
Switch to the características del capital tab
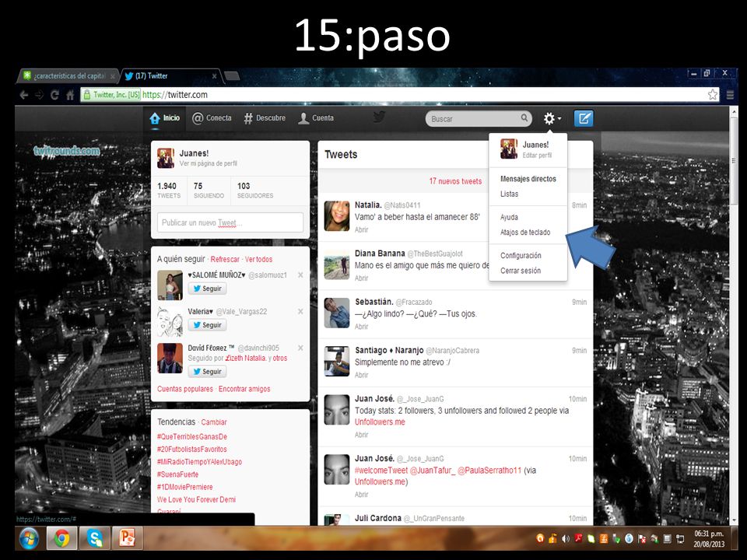coord(69,75)
